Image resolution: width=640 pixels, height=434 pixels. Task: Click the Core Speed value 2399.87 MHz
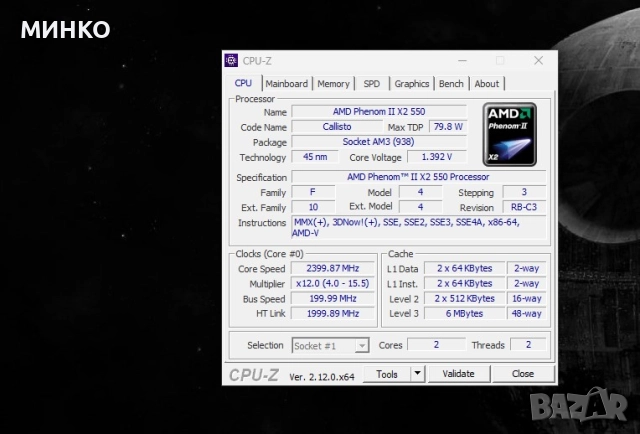point(333,268)
